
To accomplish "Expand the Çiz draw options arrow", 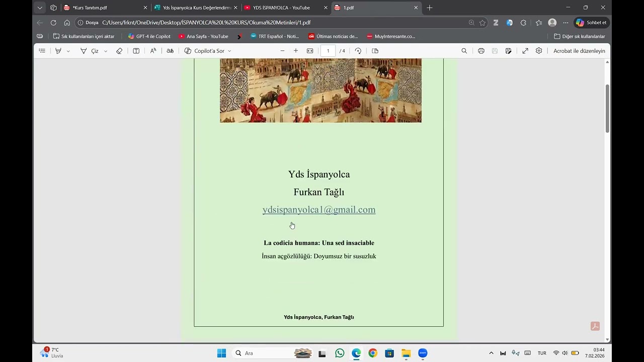I will point(106,51).
